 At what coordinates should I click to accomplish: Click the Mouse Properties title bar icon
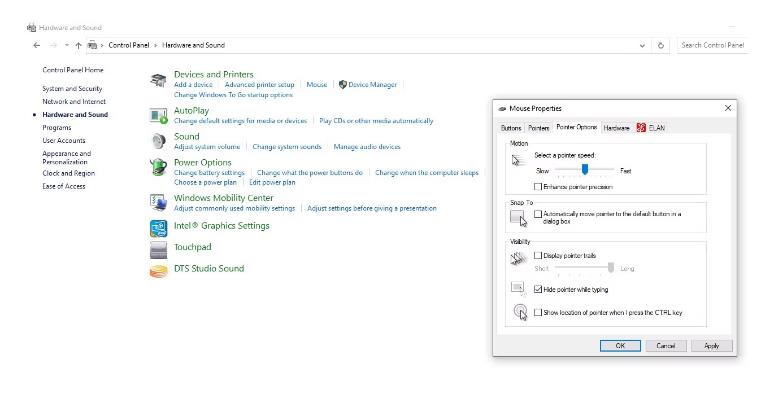(502, 109)
